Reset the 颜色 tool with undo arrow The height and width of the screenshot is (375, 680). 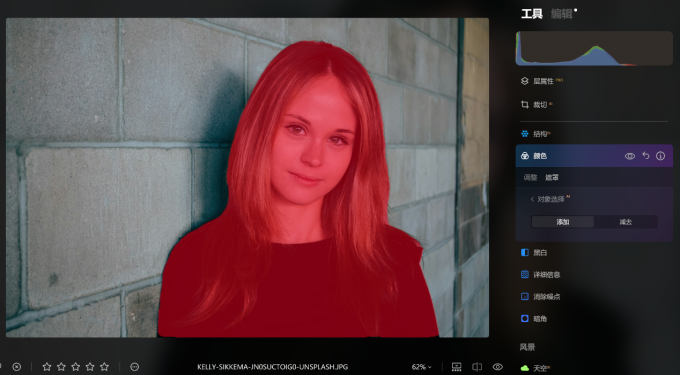click(646, 156)
